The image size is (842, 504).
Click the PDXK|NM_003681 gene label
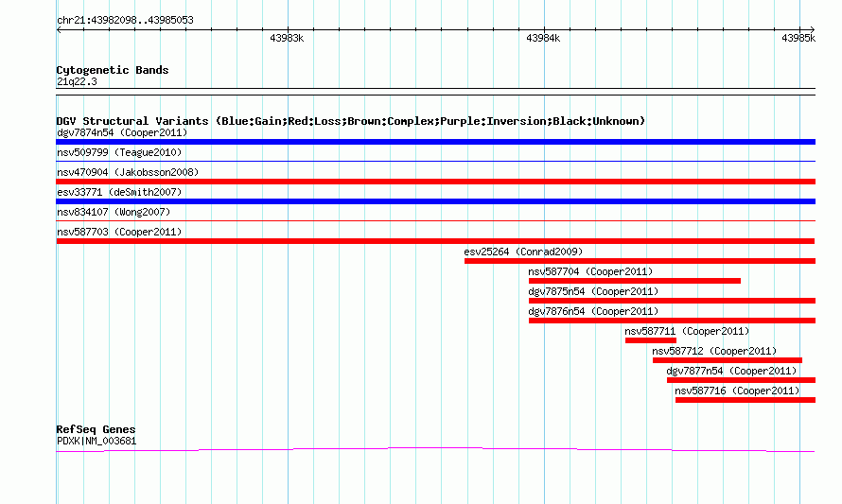96,442
